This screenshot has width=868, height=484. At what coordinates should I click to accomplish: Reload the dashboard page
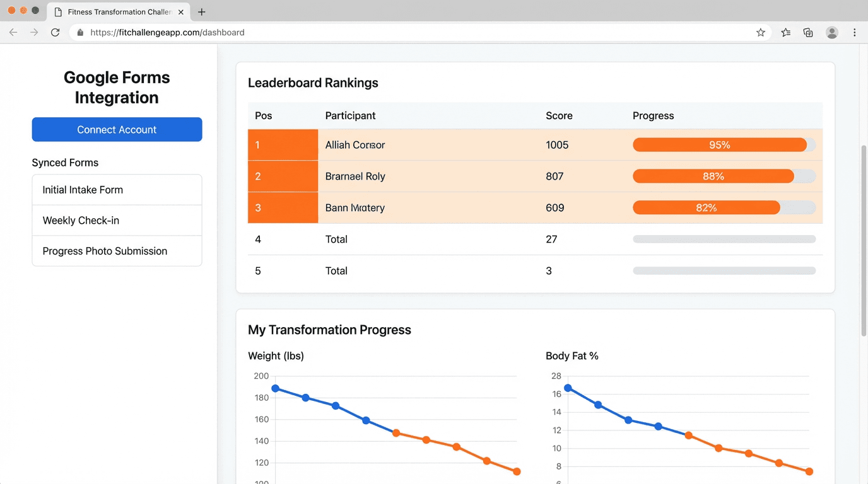pos(56,32)
